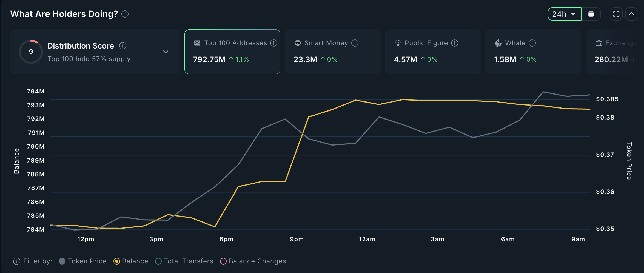Click the Public Figure icon

pyautogui.click(x=398, y=43)
